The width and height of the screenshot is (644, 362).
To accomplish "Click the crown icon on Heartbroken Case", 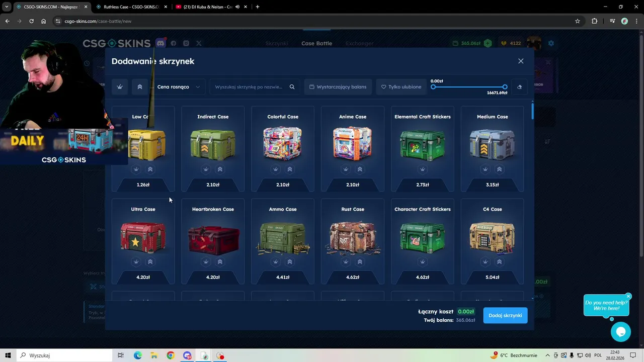I will coord(206,262).
